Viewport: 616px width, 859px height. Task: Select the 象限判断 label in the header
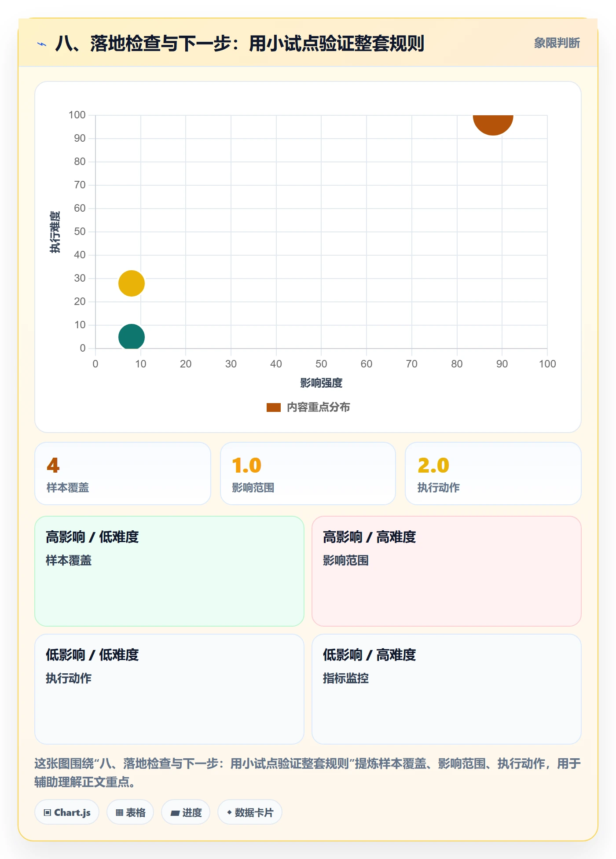[x=557, y=43]
